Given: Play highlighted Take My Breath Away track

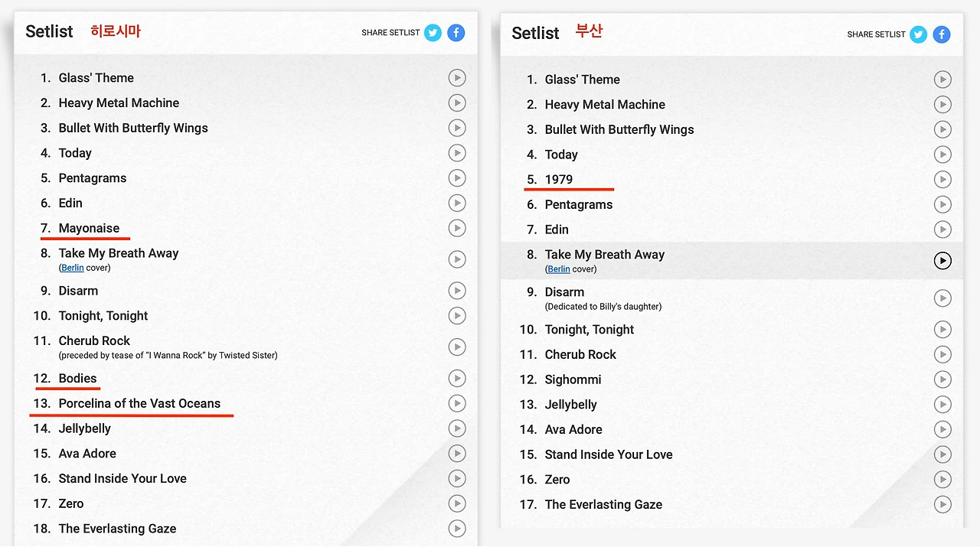Looking at the screenshot, I should [x=942, y=261].
